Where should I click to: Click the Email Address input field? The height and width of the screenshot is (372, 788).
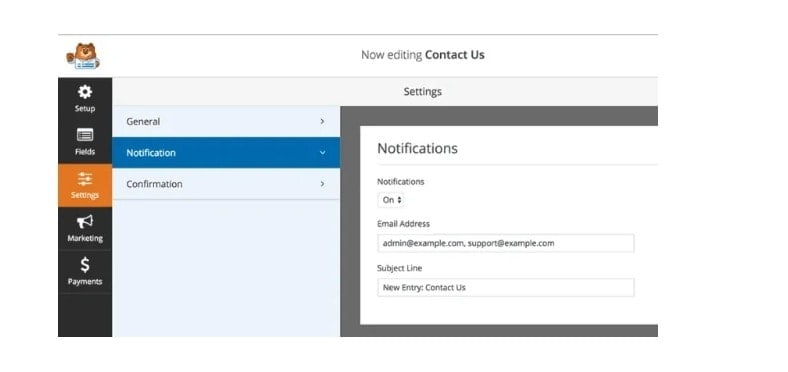tap(506, 243)
